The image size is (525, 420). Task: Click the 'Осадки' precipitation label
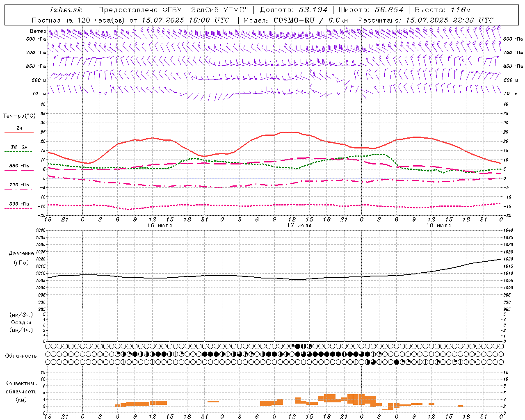click(21, 322)
